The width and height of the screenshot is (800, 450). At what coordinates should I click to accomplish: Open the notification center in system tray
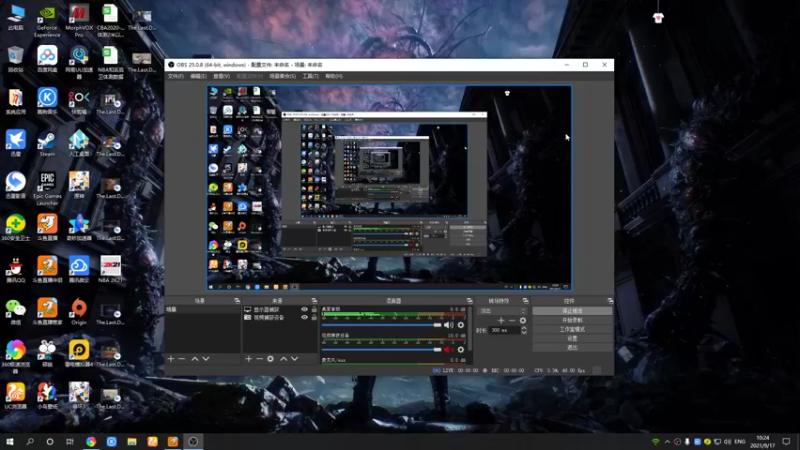tap(786, 441)
